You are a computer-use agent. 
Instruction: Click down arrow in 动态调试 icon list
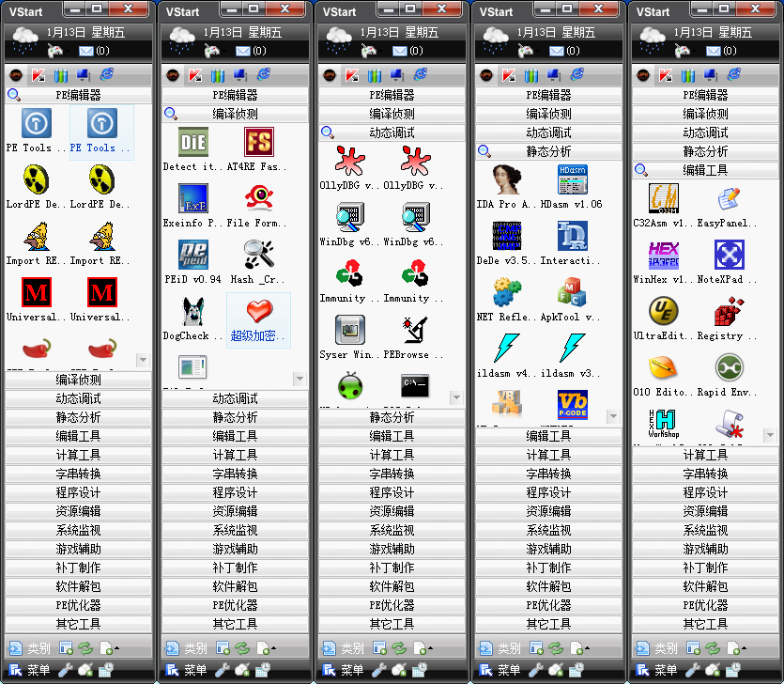[x=456, y=397]
